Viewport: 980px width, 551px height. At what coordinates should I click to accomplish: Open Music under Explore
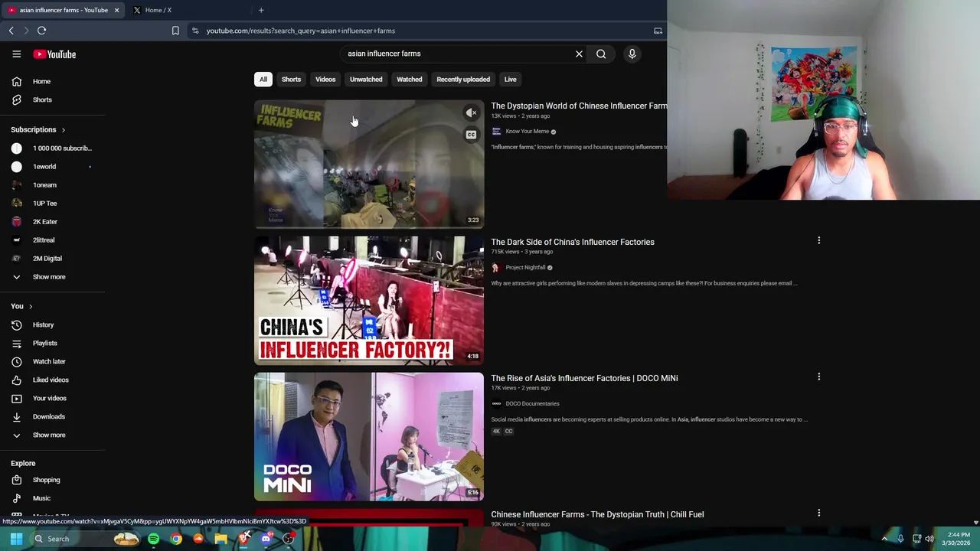pos(41,498)
